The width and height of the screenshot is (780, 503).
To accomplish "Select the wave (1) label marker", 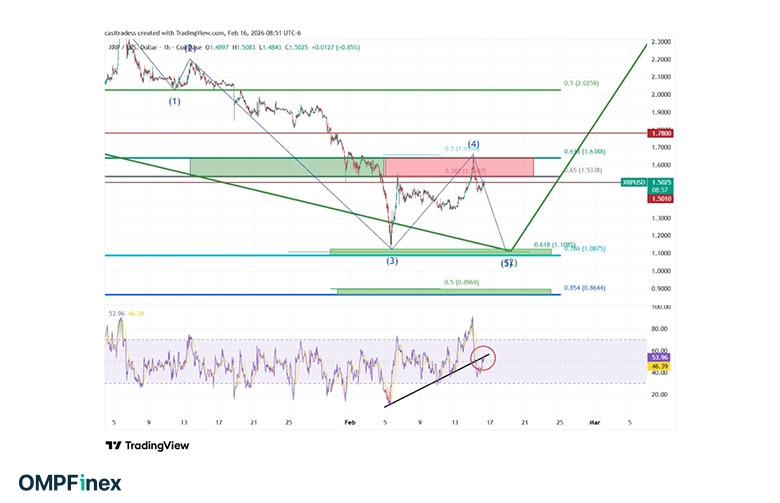I will tap(175, 101).
